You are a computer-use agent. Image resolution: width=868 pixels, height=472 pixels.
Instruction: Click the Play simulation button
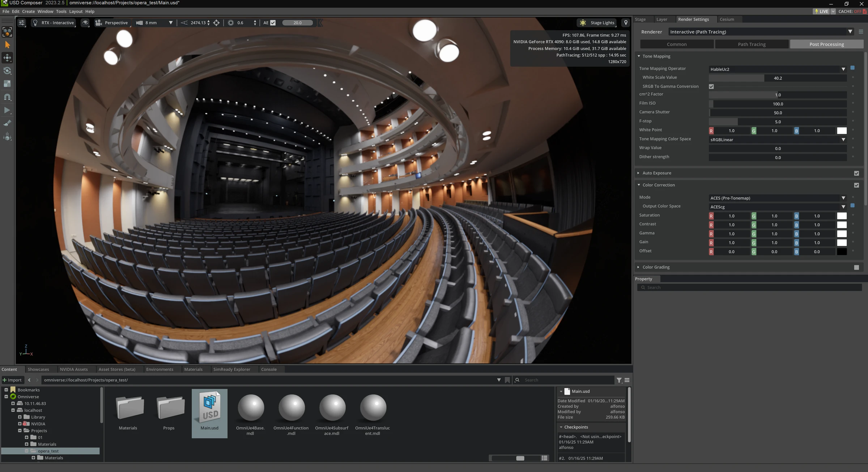tap(7, 110)
